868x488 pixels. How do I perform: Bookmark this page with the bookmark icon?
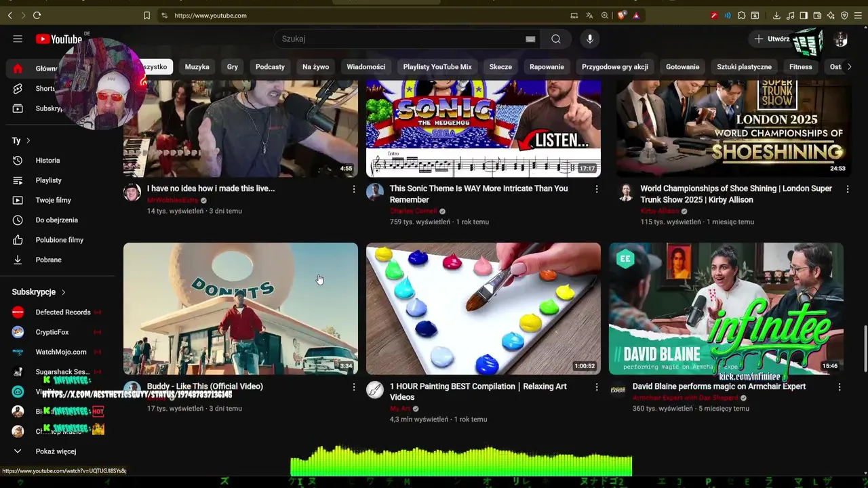tap(146, 15)
